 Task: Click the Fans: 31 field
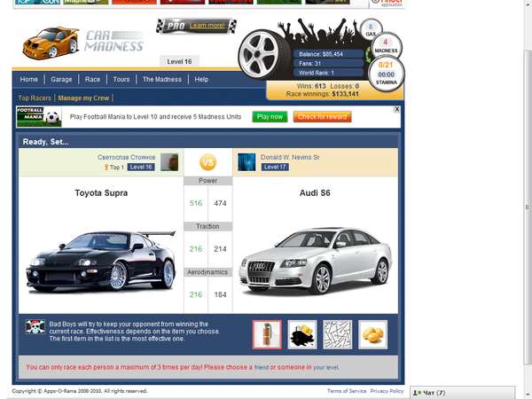pos(328,64)
